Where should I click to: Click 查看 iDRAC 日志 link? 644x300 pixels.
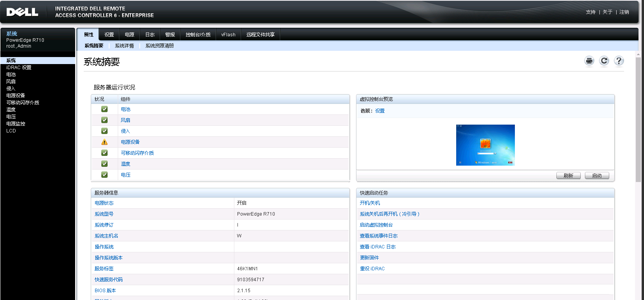pyautogui.click(x=378, y=247)
